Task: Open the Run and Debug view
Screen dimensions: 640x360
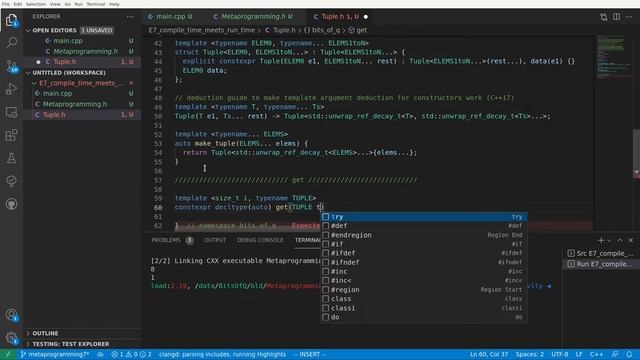Action: 11,89
